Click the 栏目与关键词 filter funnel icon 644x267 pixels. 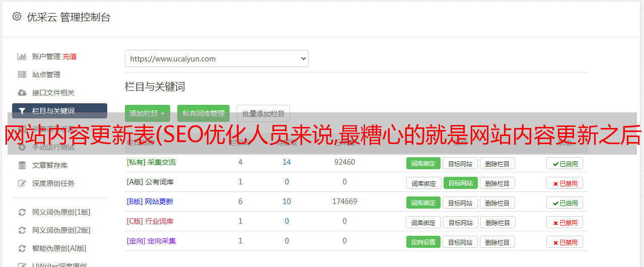(22, 111)
